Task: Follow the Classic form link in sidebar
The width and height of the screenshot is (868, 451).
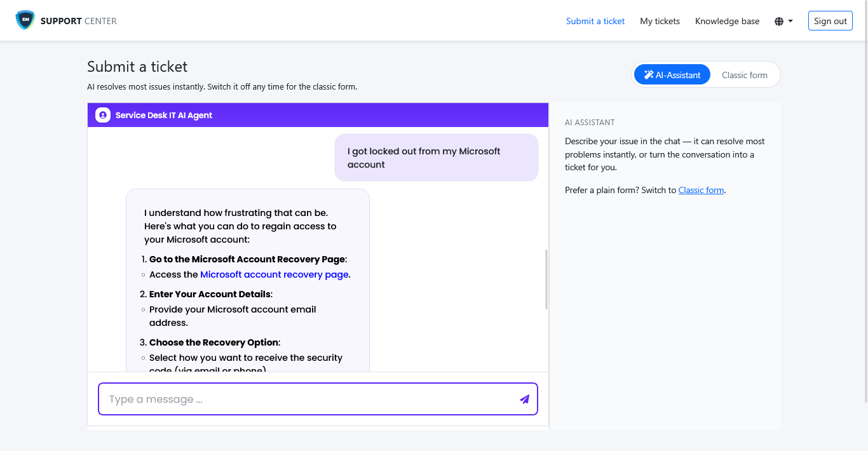Action: (701, 190)
